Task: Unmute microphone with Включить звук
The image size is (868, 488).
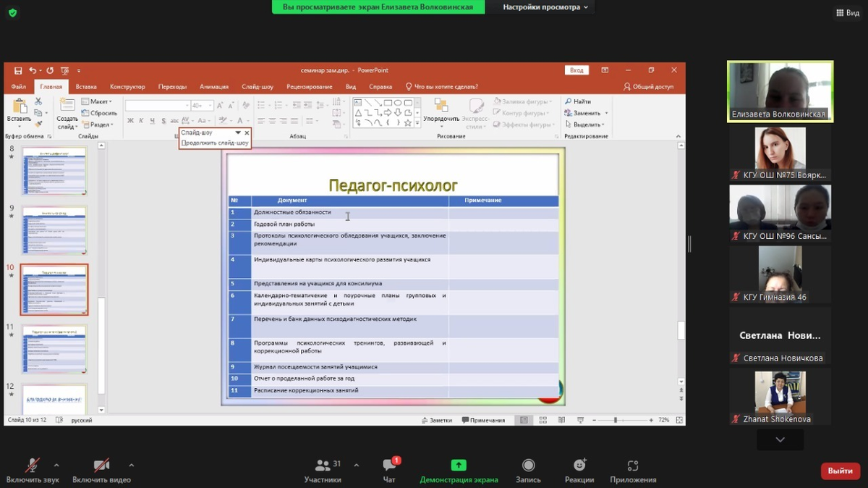Action: pyautogui.click(x=33, y=466)
